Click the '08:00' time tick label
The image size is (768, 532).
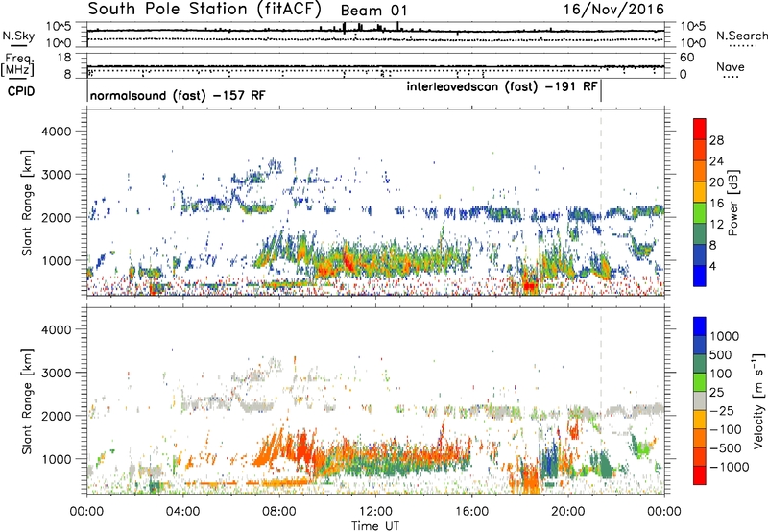pyautogui.click(x=279, y=512)
